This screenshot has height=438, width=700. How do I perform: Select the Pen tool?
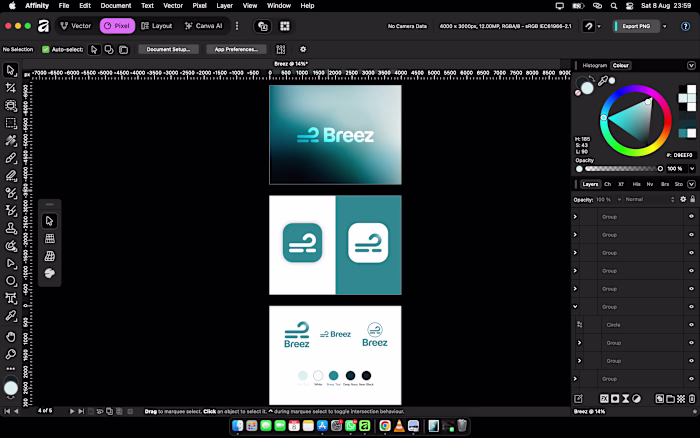[x=11, y=263]
